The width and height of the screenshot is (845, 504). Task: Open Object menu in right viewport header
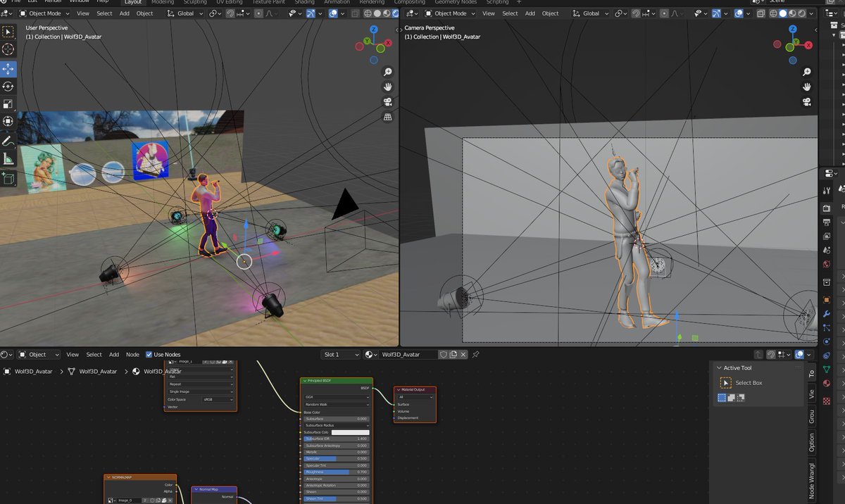coord(550,13)
